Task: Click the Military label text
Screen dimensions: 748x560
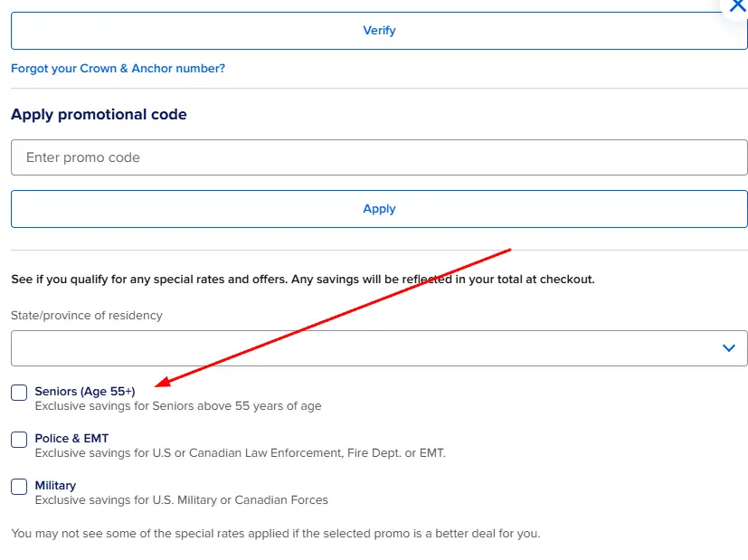Action: (55, 486)
